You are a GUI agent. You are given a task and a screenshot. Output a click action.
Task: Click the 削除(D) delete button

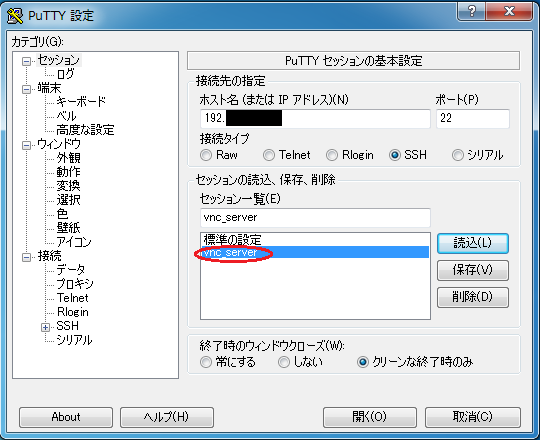click(x=472, y=297)
